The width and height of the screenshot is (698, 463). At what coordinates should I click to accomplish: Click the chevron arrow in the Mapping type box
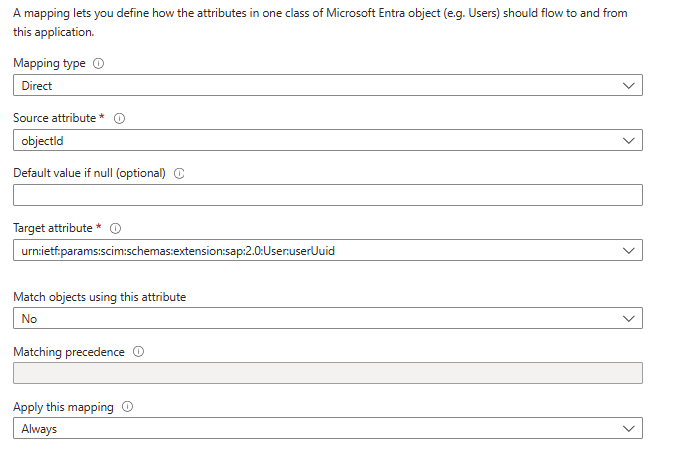[x=628, y=86]
